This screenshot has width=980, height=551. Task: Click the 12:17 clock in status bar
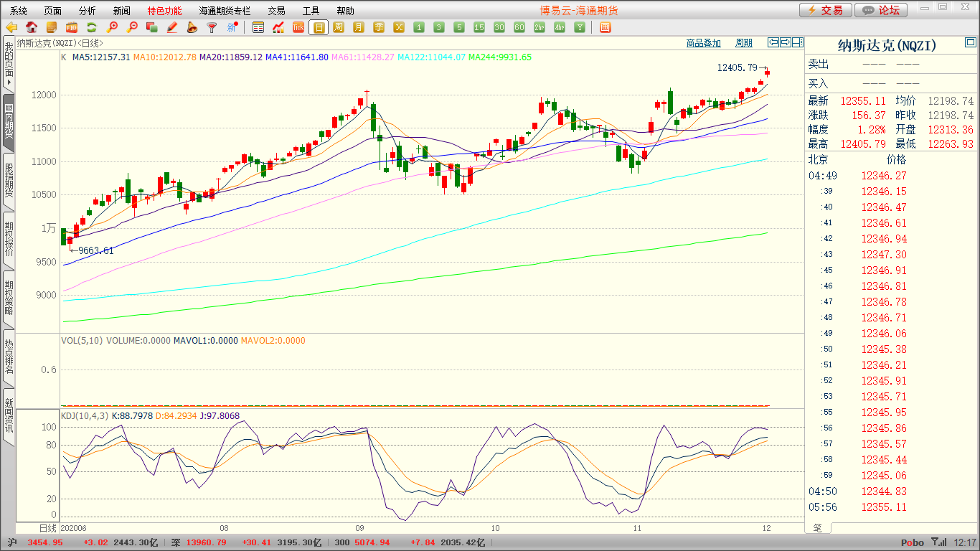pos(965,543)
